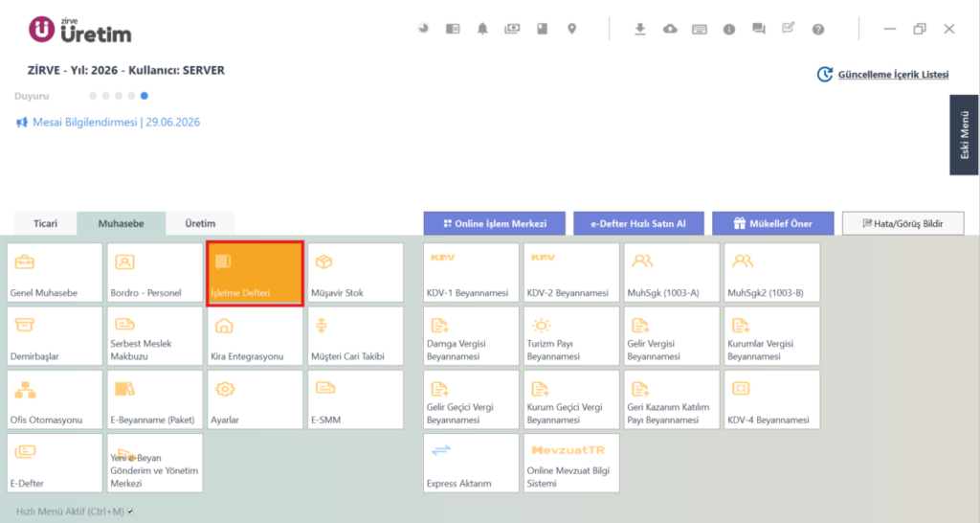Image resolution: width=980 pixels, height=523 pixels.
Task: Open notifications bell icon
Action: 482,29
